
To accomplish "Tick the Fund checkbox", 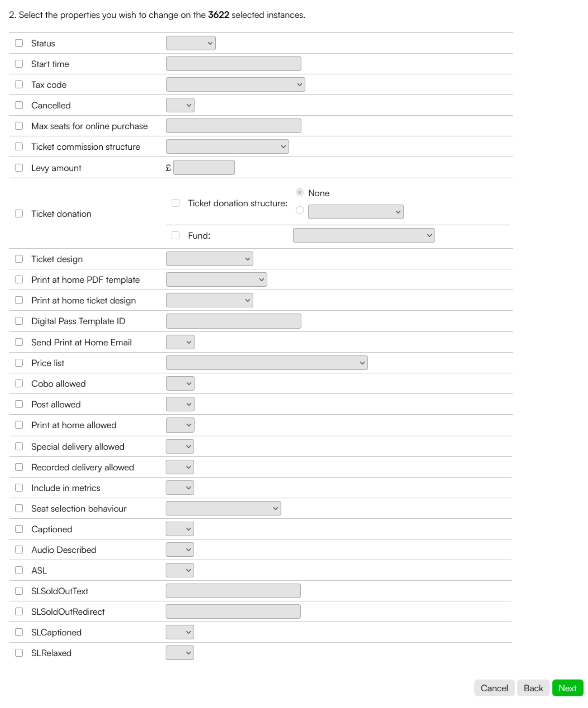I will (x=175, y=235).
